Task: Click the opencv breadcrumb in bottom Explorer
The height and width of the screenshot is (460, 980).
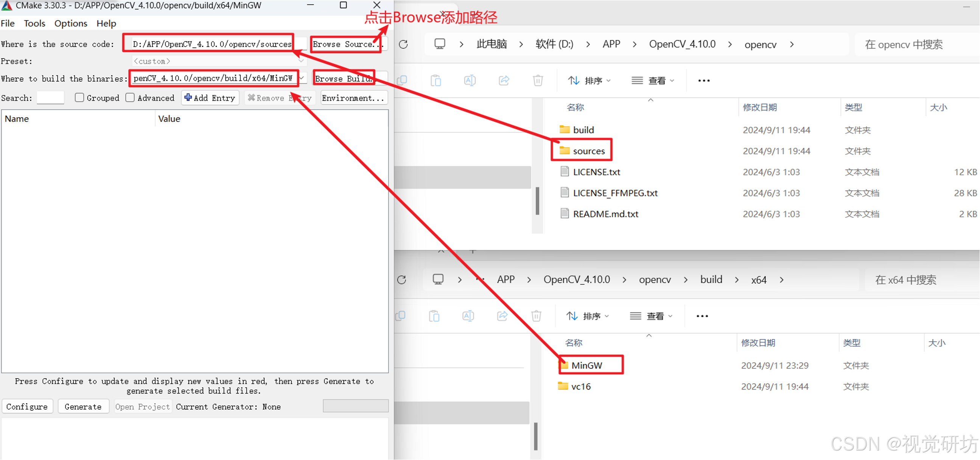Action: point(655,280)
